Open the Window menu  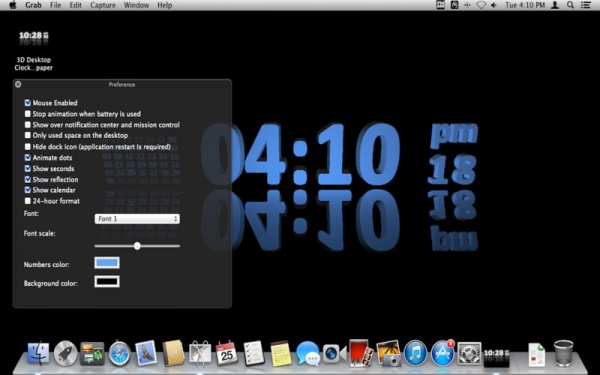(136, 5)
